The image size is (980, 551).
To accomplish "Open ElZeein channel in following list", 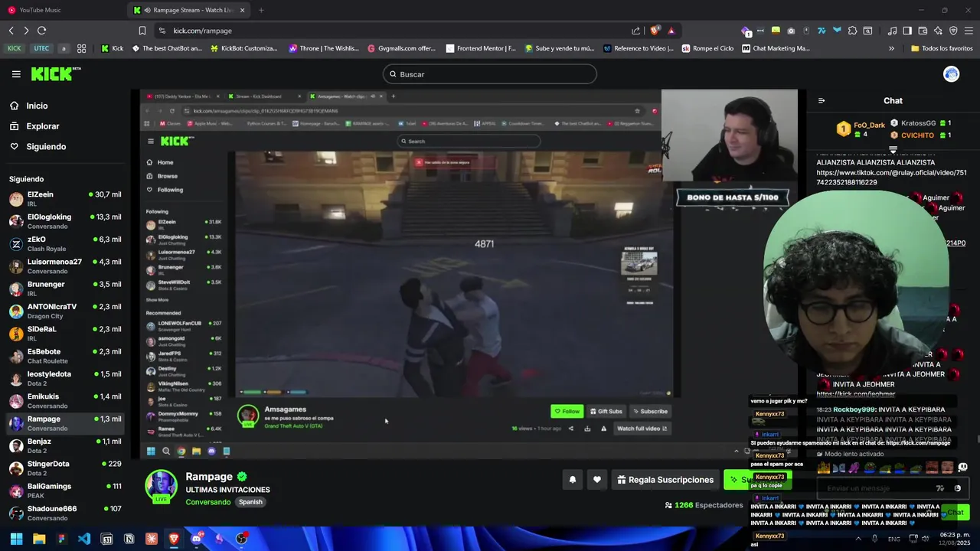I will coord(65,200).
